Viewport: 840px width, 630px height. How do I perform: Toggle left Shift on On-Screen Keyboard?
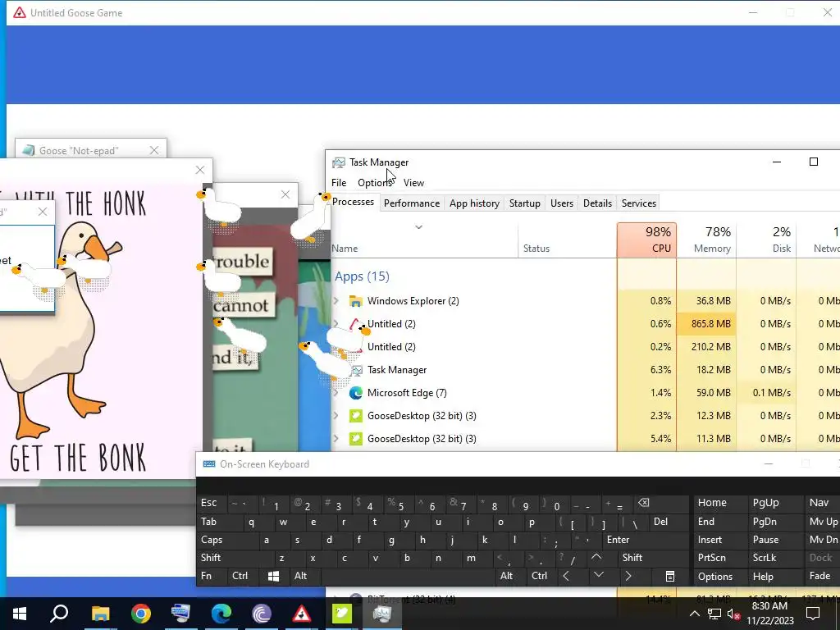click(211, 558)
